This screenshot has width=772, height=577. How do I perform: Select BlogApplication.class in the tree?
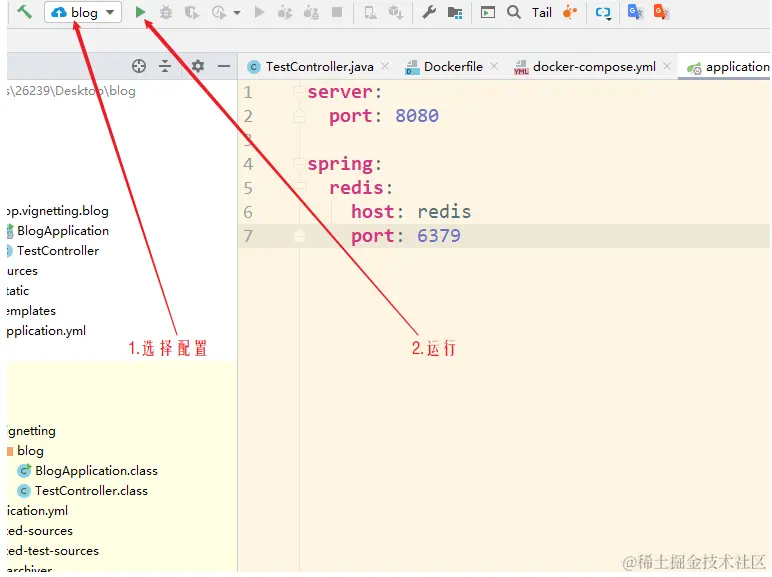pos(88,471)
